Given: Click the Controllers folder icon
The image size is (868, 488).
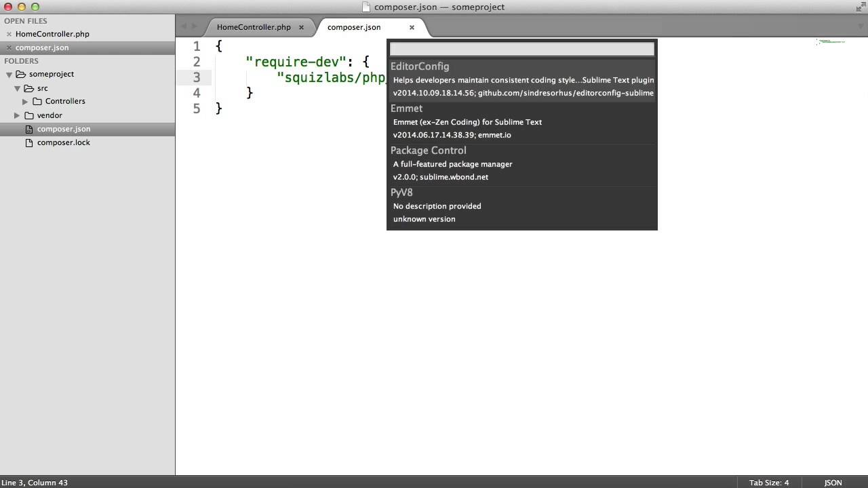Looking at the screenshot, I should pos(37,101).
